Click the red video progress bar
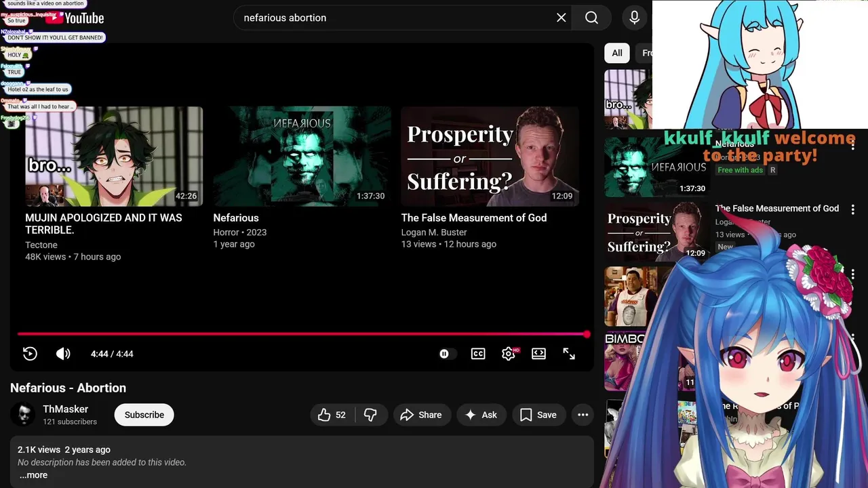The width and height of the screenshot is (868, 488). (x=303, y=334)
